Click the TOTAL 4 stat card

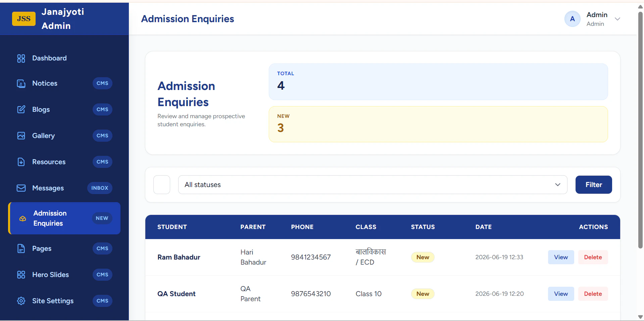(438, 82)
